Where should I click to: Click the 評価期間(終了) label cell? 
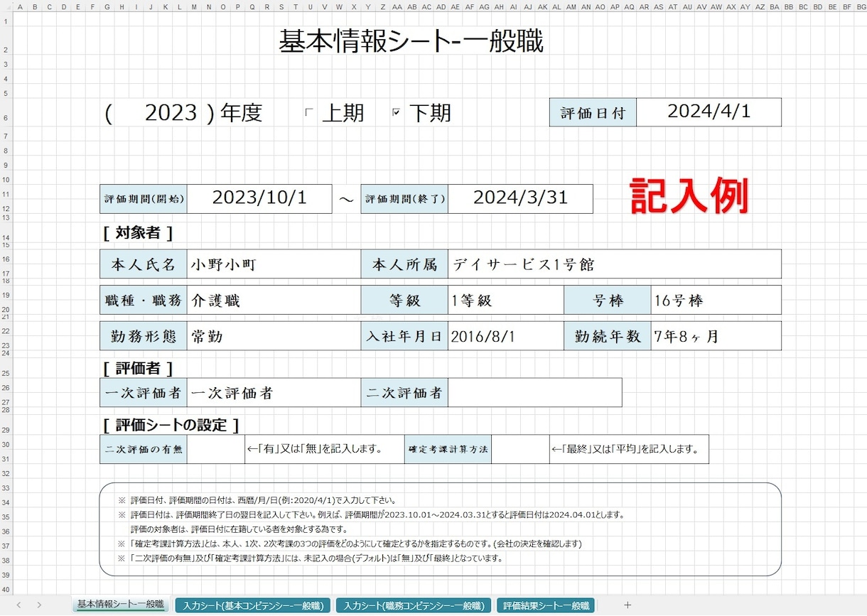pyautogui.click(x=404, y=199)
